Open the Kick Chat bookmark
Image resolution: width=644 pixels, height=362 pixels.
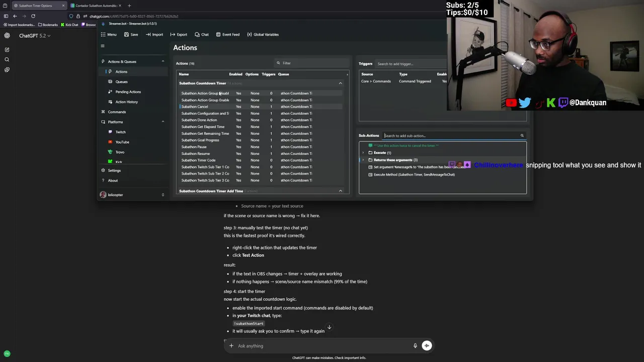coord(69,25)
